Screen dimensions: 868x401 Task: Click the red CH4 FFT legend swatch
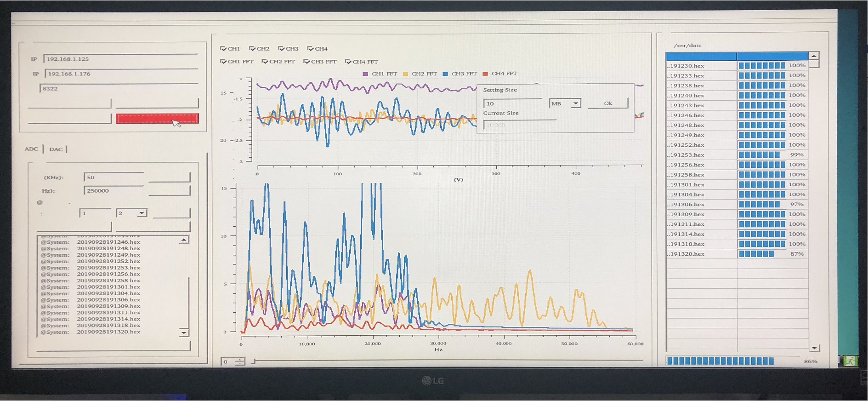tap(485, 74)
